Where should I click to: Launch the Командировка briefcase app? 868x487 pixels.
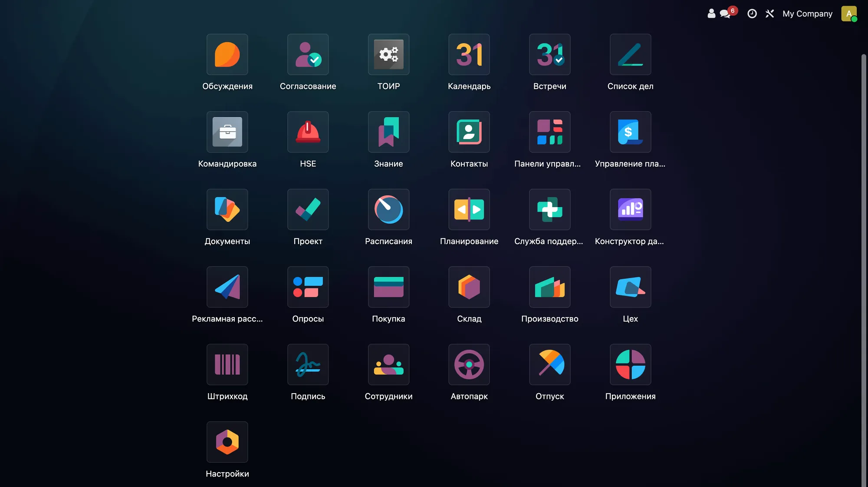pyautogui.click(x=227, y=132)
